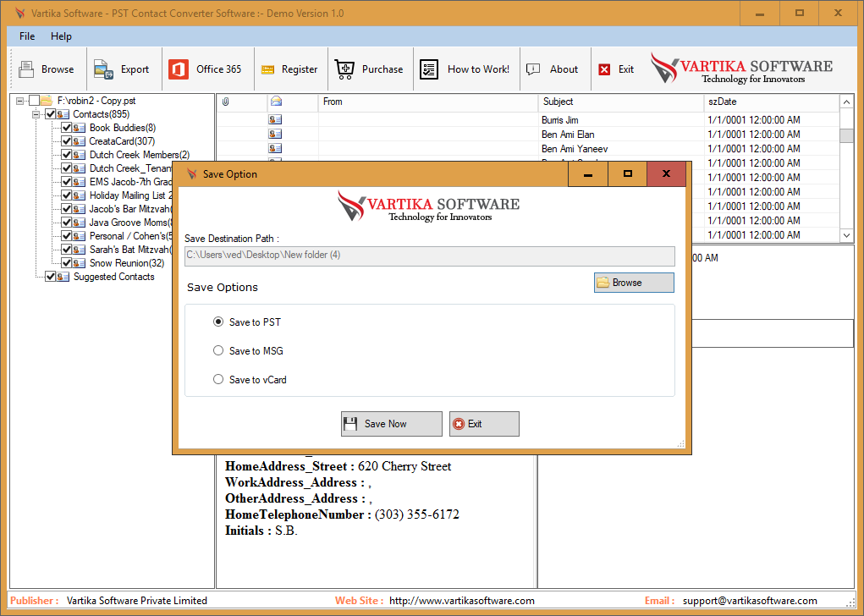The height and width of the screenshot is (616, 864).
Task: Open the Office 365 toolbar option
Action: tap(206, 69)
